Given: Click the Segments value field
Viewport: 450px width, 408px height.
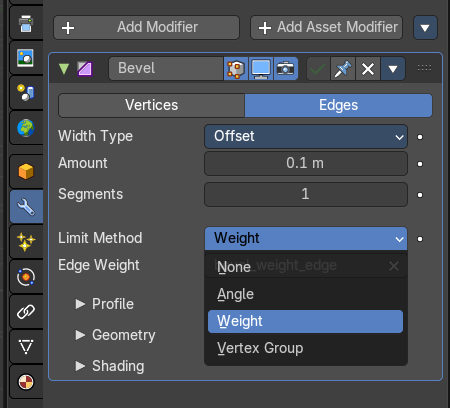Looking at the screenshot, I should click(306, 194).
